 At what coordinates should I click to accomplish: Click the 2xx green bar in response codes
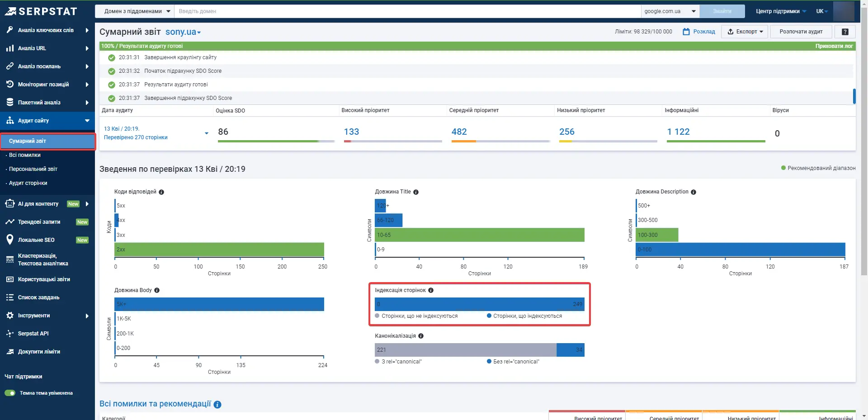[x=220, y=250]
